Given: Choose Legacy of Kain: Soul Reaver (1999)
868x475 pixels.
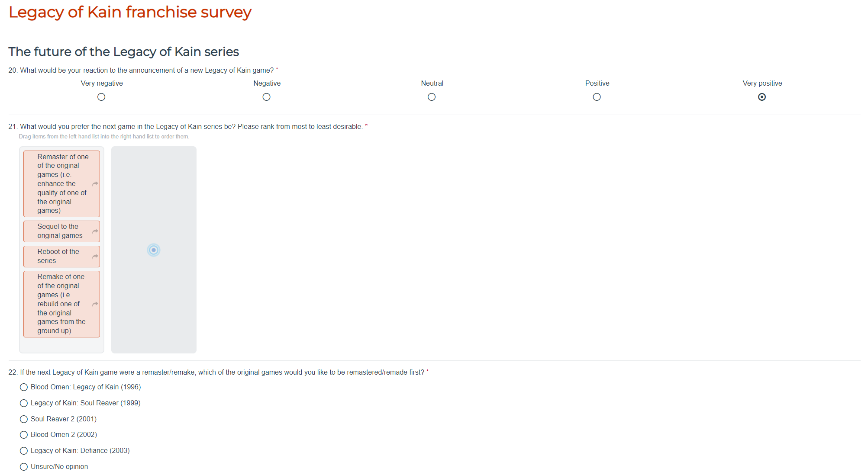Looking at the screenshot, I should [24, 403].
